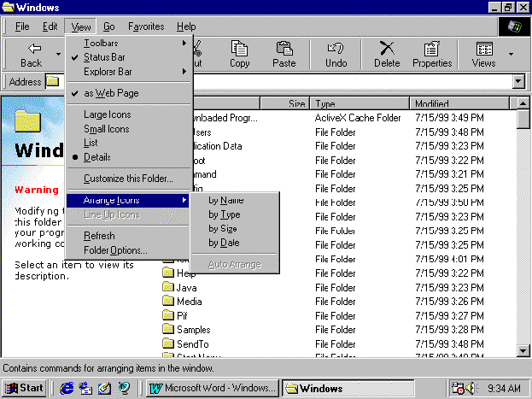Select the Large Icons view option

(108, 114)
